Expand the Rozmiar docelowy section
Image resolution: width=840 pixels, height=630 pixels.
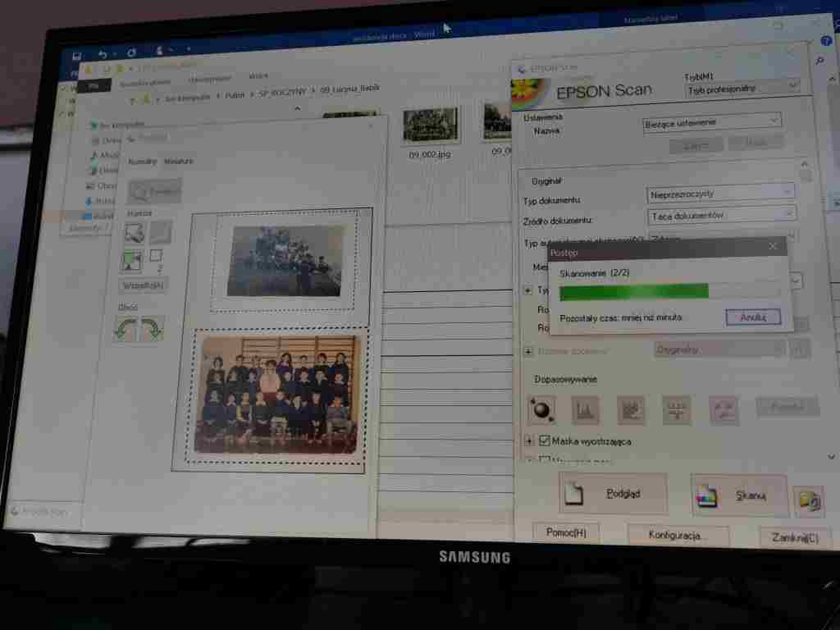click(528, 351)
